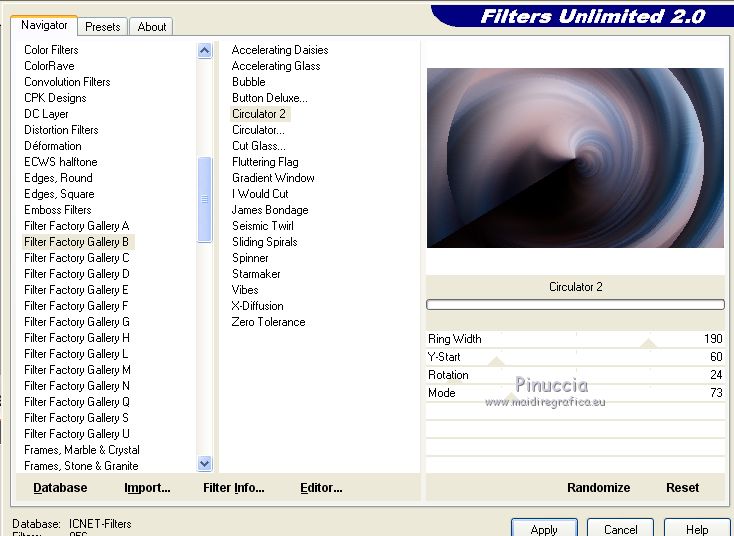The width and height of the screenshot is (734, 536).
Task: Choose ECWS halftone category
Action: click(60, 162)
